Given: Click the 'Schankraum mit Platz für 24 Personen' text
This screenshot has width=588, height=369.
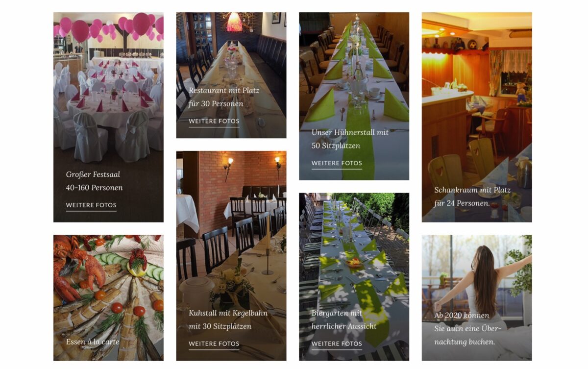Looking at the screenshot, I should pos(472,197).
